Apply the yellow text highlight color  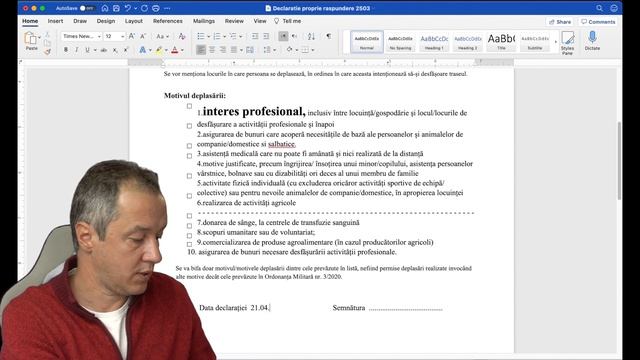pyautogui.click(x=159, y=50)
